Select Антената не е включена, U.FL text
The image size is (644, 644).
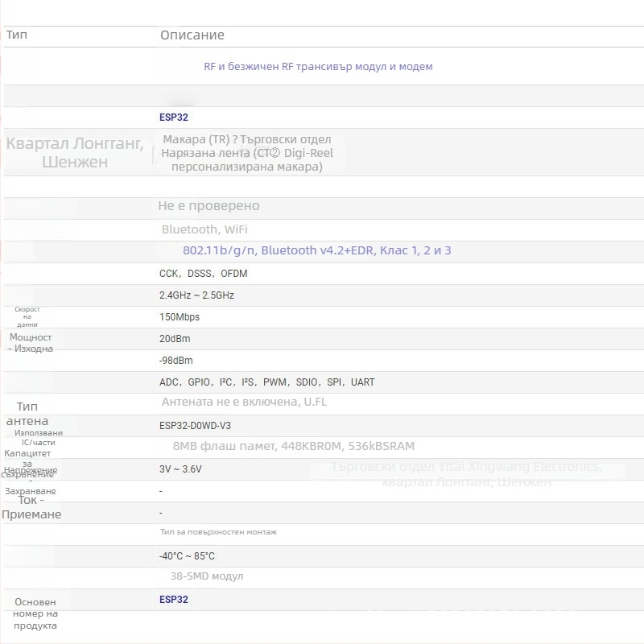point(245,402)
